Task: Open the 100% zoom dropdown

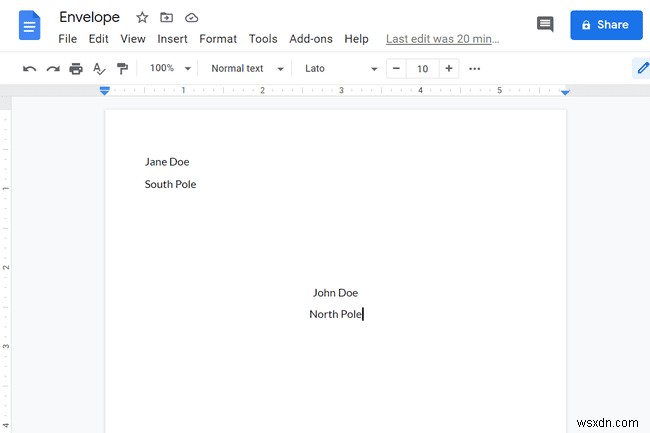Action: [x=170, y=68]
